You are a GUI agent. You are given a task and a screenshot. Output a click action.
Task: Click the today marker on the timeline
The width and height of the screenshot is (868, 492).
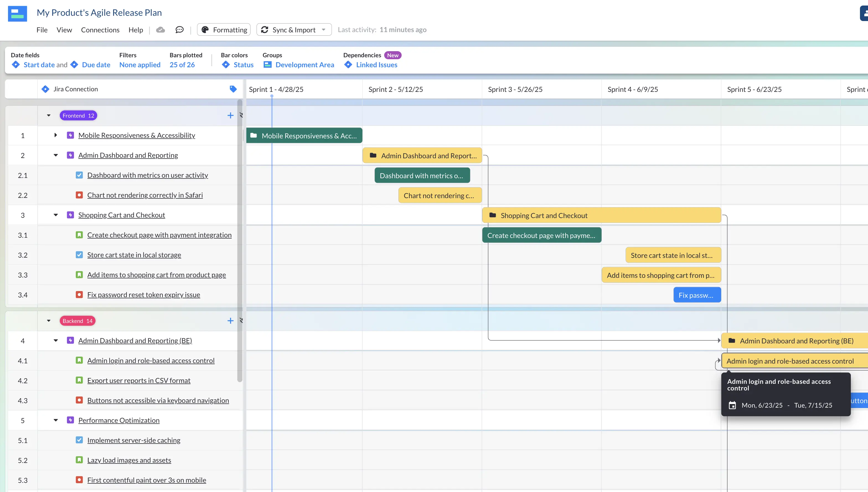[x=272, y=96]
